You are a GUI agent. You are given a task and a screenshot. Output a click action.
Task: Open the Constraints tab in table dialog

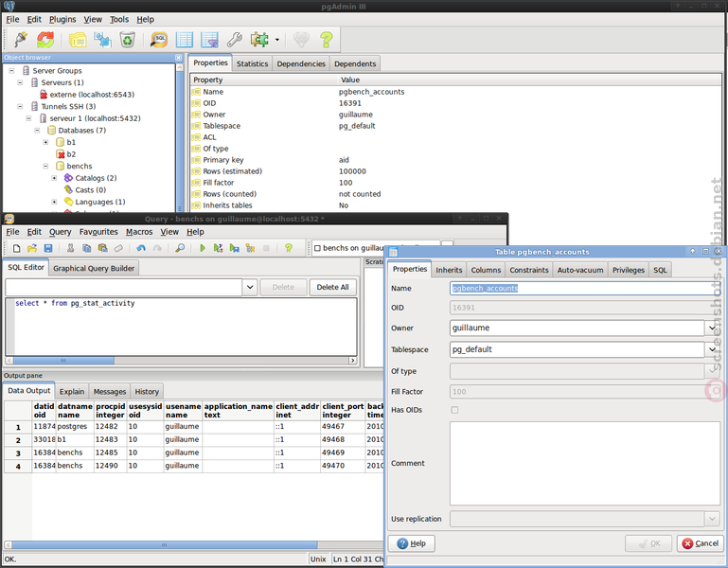point(529,270)
